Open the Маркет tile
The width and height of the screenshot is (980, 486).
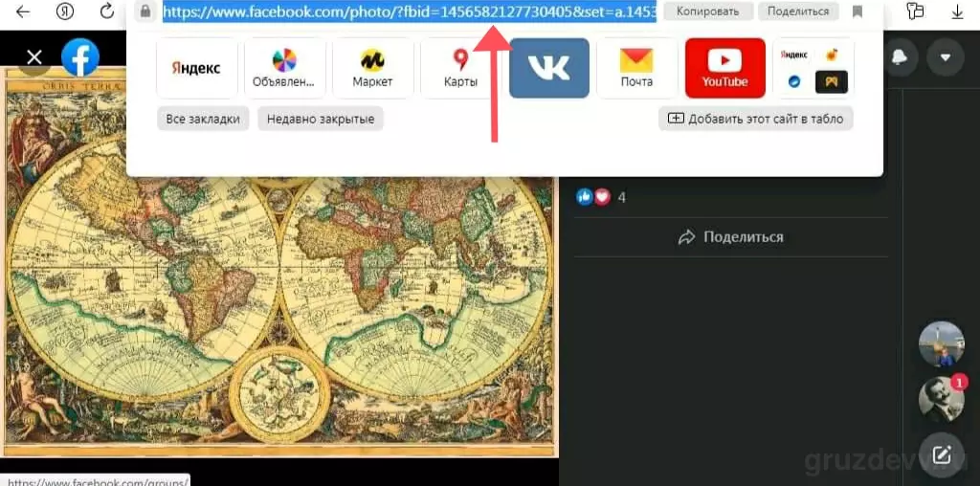coord(372,68)
